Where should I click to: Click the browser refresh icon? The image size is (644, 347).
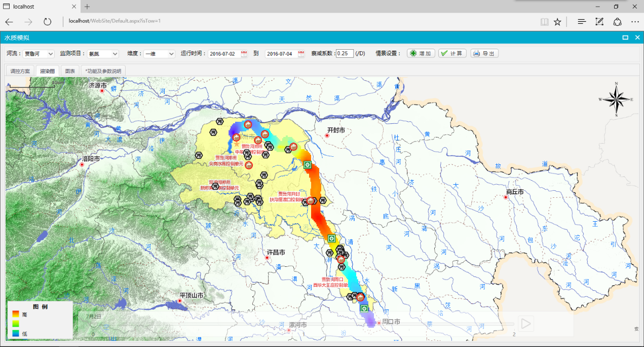(x=48, y=21)
